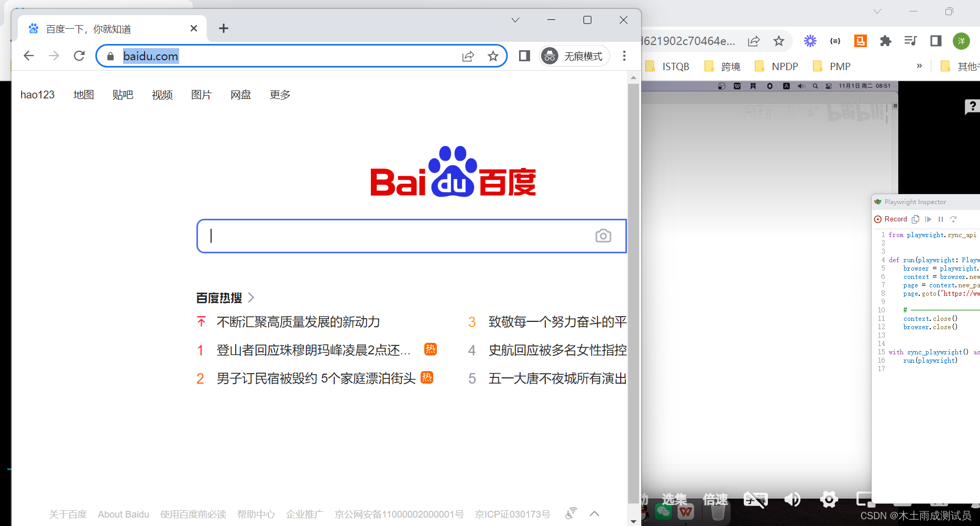
Task: Click the Pause button in Playwright Inspector
Action: pos(941,219)
